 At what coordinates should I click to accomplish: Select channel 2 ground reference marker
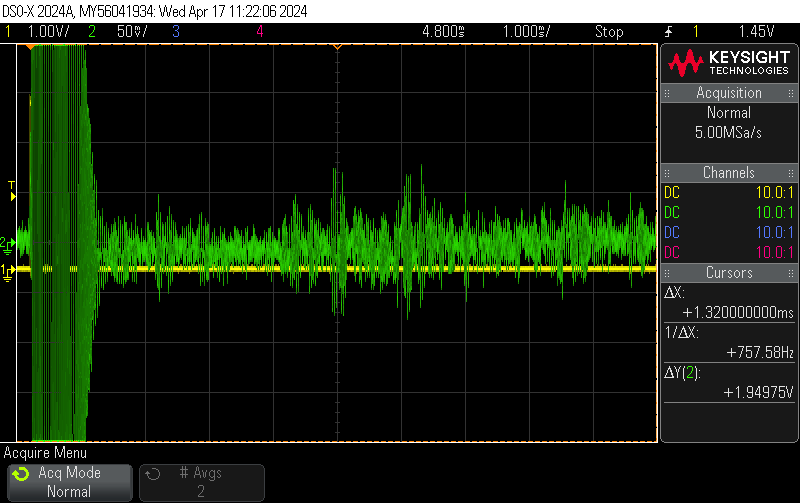coord(7,242)
